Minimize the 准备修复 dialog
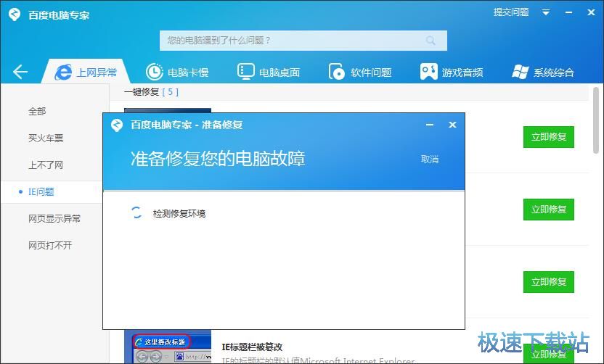 [x=430, y=125]
